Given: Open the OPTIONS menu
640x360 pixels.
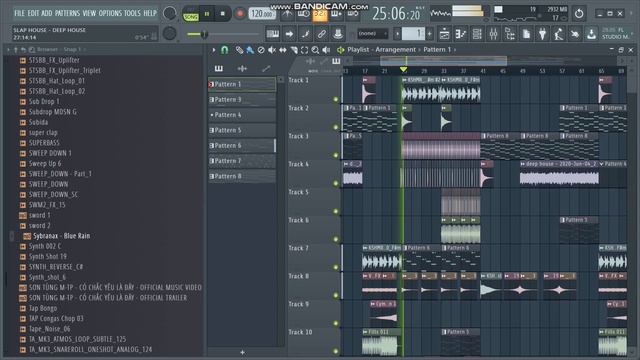Looking at the screenshot, I should tap(110, 13).
